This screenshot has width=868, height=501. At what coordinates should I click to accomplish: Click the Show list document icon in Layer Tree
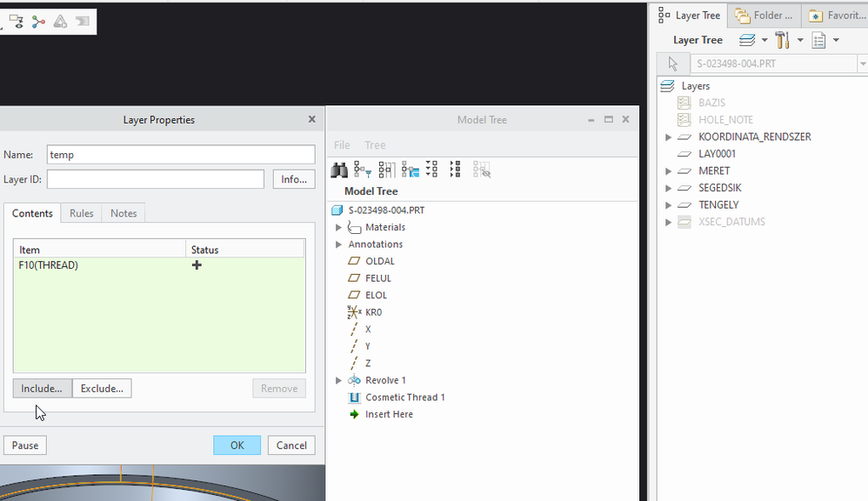click(818, 40)
